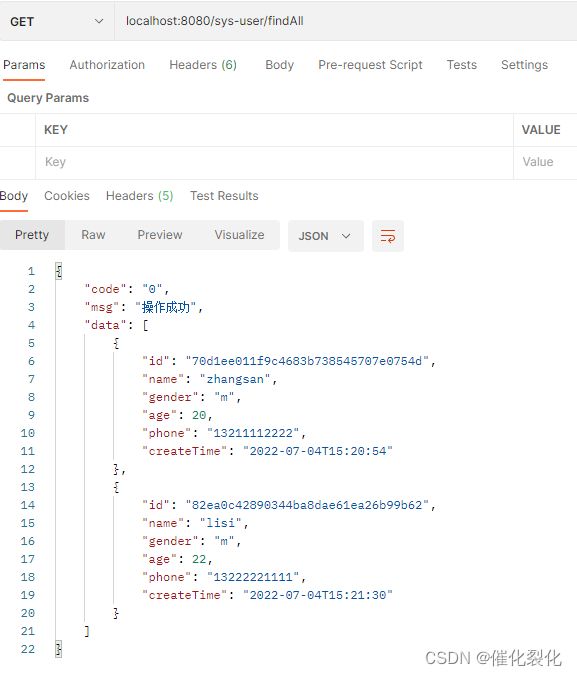Image resolution: width=577 pixels, height=676 pixels.
Task: Open the request Body tab
Action: tap(279, 65)
